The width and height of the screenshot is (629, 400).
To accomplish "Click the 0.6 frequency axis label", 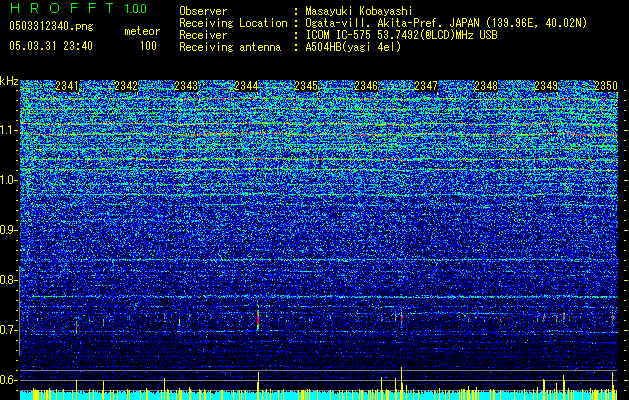I will point(9,380).
